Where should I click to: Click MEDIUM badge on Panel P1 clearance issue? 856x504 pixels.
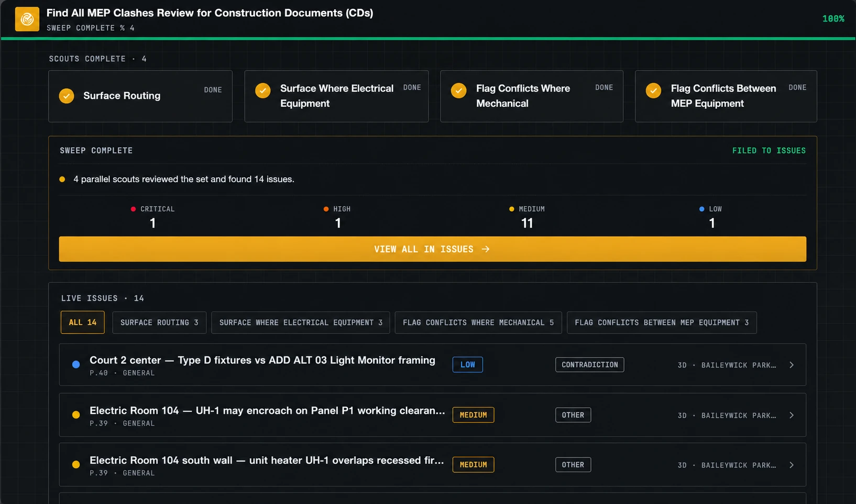(473, 415)
